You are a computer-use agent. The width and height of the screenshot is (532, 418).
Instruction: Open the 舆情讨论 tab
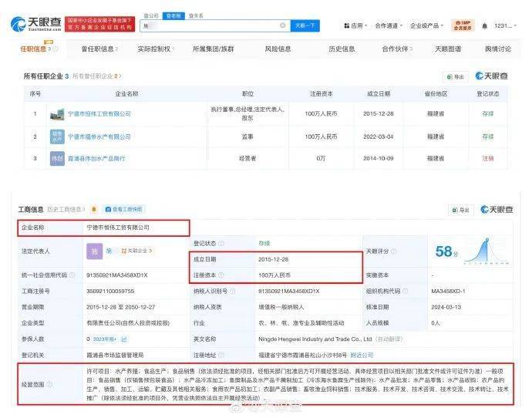pyautogui.click(x=498, y=49)
